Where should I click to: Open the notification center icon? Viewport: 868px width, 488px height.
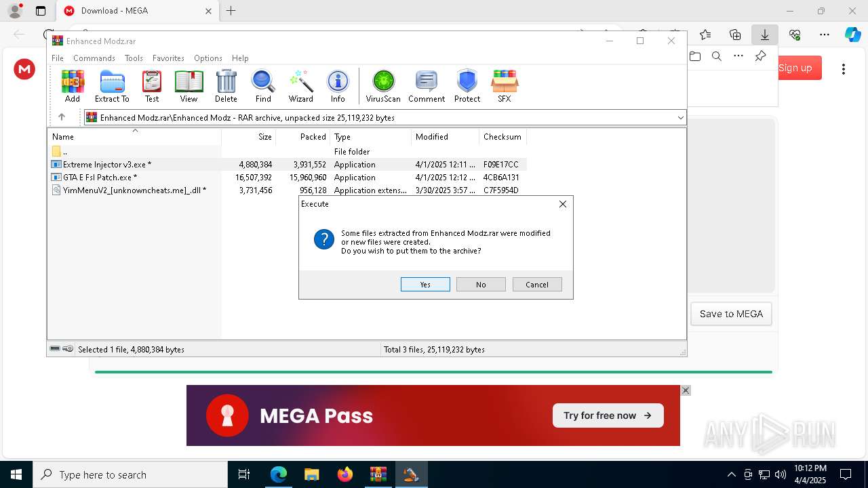[846, 474]
